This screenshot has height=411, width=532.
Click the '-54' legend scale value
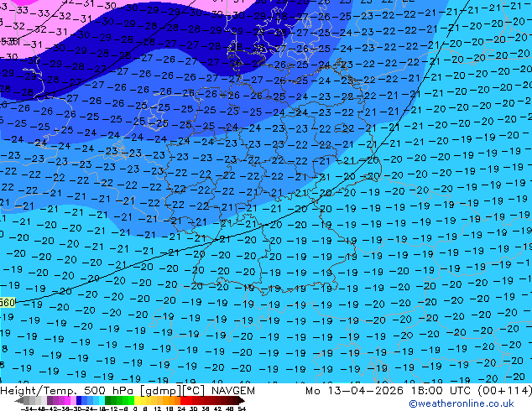click(x=27, y=409)
